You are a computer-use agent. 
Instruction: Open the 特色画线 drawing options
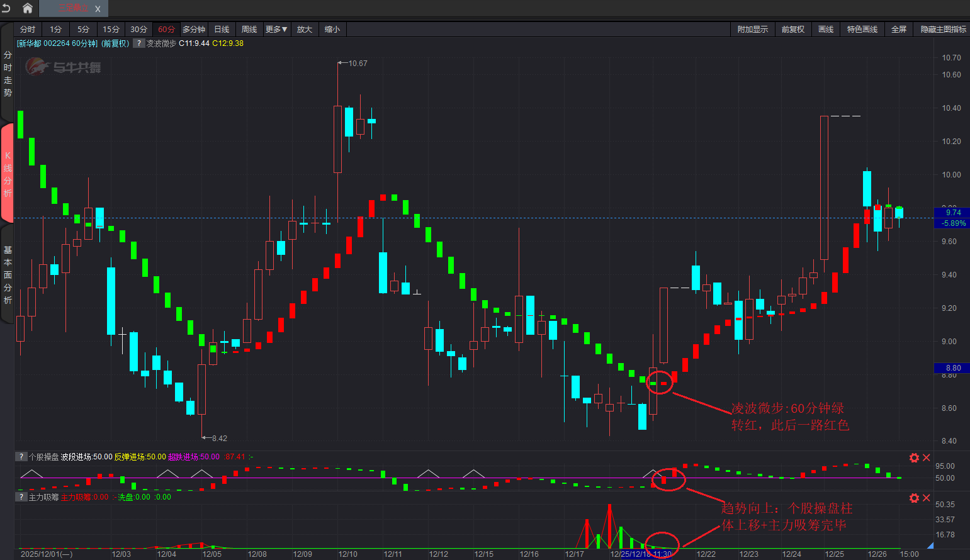click(x=862, y=30)
